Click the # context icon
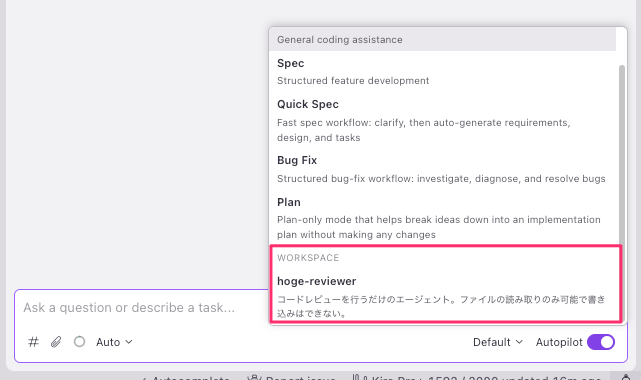Viewport: 641px width, 380px height. 33,342
